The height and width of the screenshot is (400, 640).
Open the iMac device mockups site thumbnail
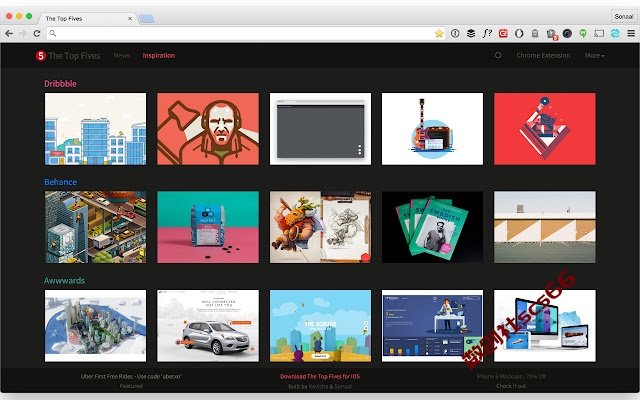pos(545,326)
